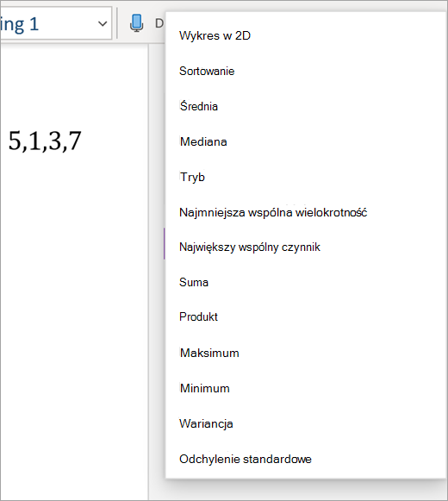Select Średnia in the math menu
This screenshot has height=501, width=448.
coord(199,106)
